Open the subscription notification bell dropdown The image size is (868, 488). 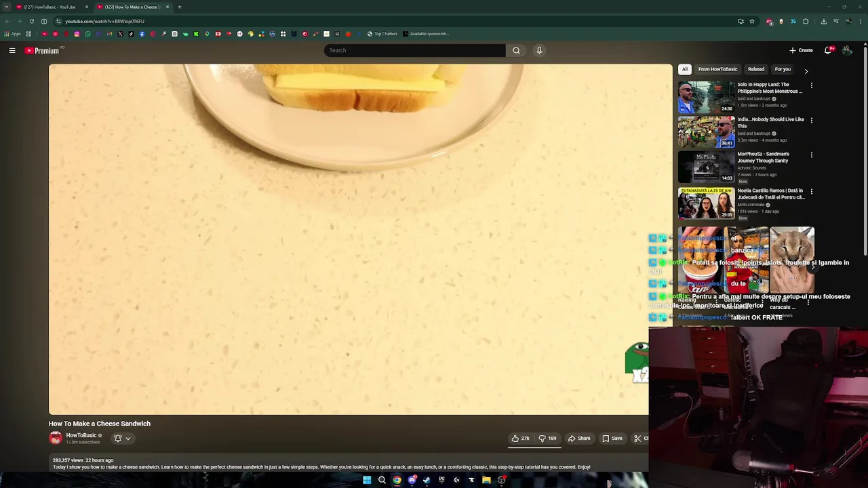(x=122, y=439)
